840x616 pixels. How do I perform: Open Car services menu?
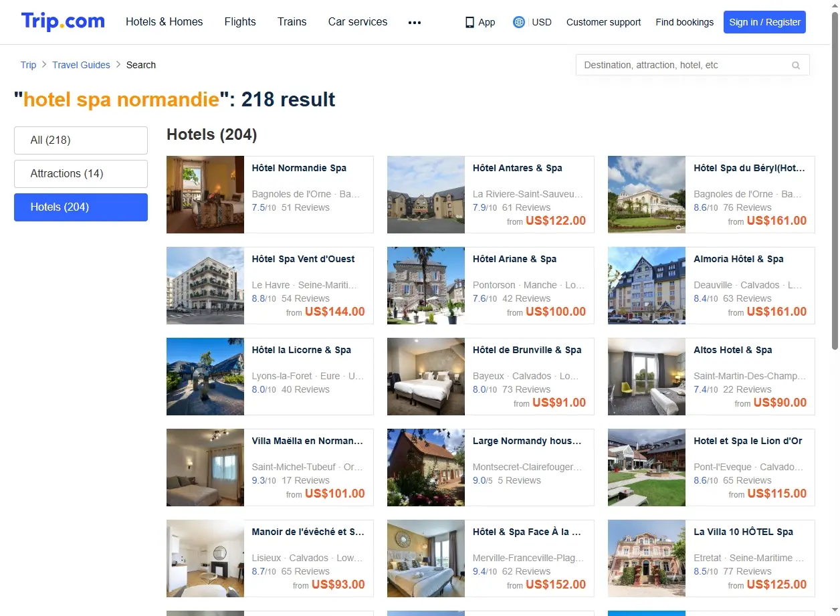(x=358, y=21)
